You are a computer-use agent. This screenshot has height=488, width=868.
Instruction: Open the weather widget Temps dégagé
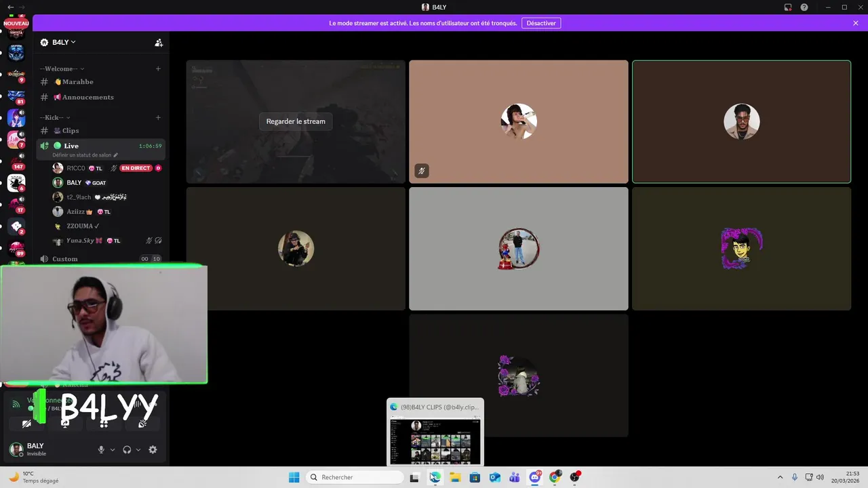coord(33,477)
